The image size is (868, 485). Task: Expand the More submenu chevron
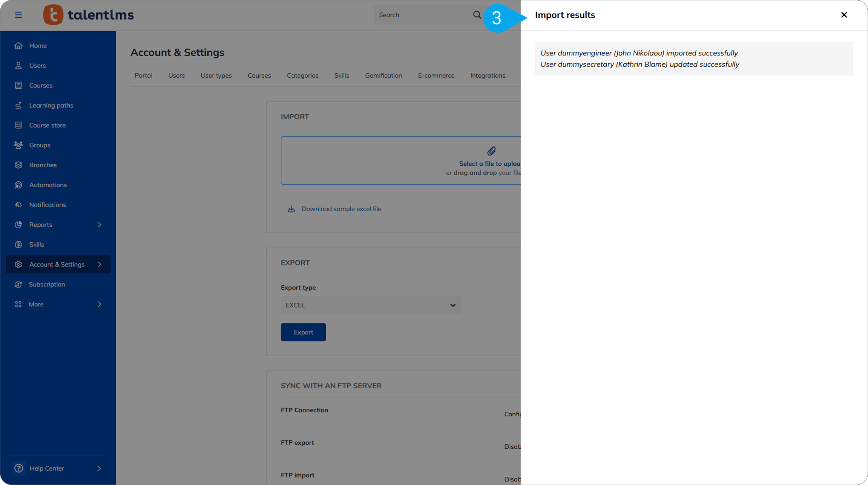(x=100, y=304)
